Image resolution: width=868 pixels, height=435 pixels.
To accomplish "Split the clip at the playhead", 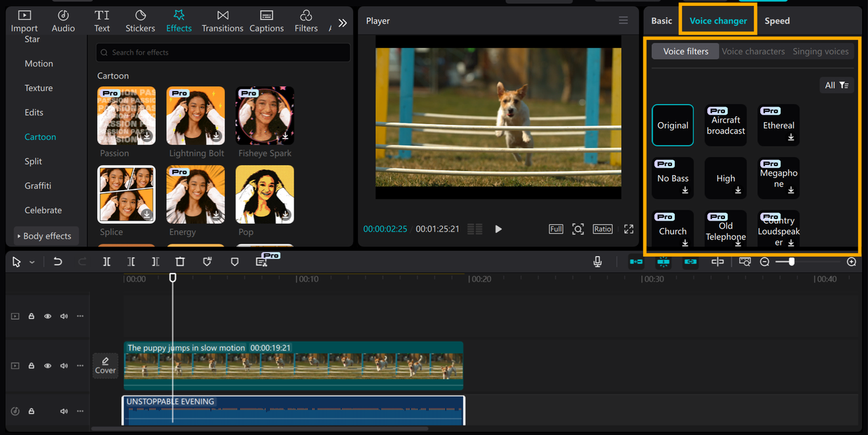I will [x=106, y=261].
